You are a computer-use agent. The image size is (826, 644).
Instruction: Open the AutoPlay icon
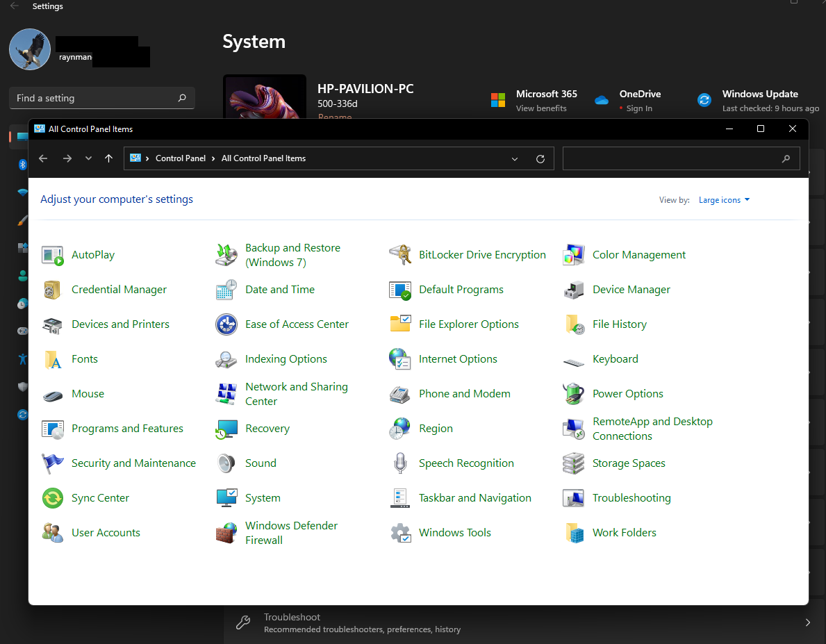click(x=53, y=255)
